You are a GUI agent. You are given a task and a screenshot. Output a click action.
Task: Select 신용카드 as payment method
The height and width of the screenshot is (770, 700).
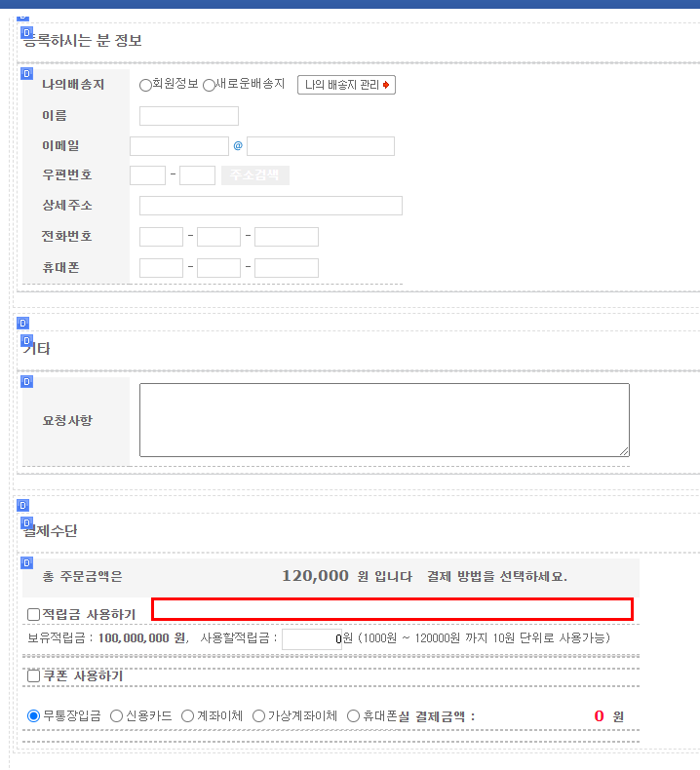coord(117,716)
